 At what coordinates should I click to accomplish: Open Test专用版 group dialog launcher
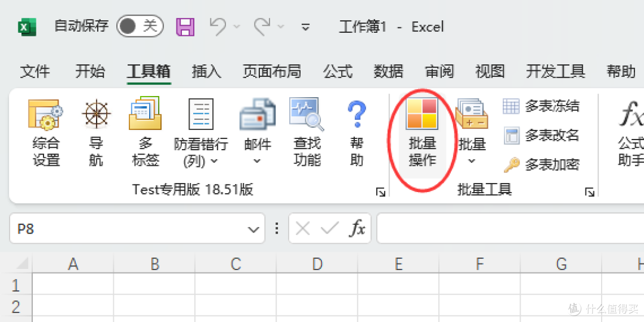point(380,192)
